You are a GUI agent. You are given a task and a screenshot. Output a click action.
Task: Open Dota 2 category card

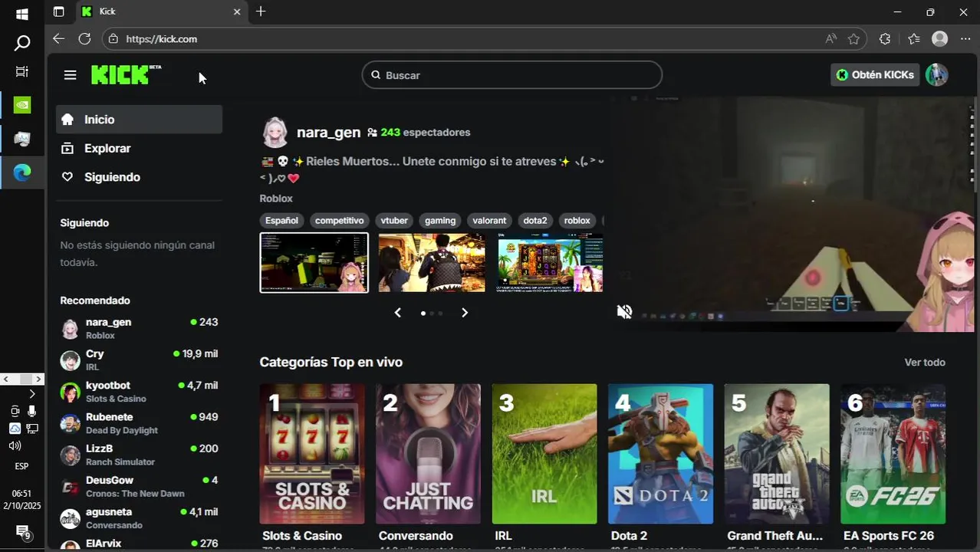click(660, 454)
